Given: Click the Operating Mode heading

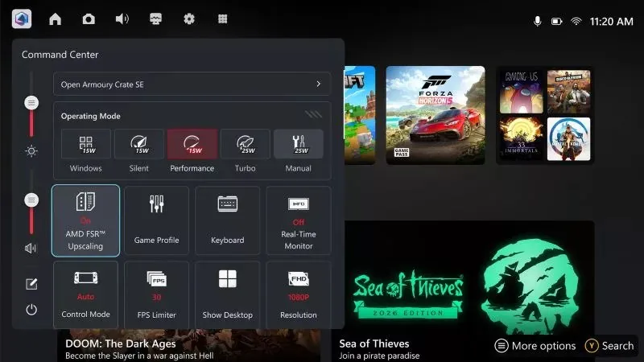Looking at the screenshot, I should coord(91,116).
